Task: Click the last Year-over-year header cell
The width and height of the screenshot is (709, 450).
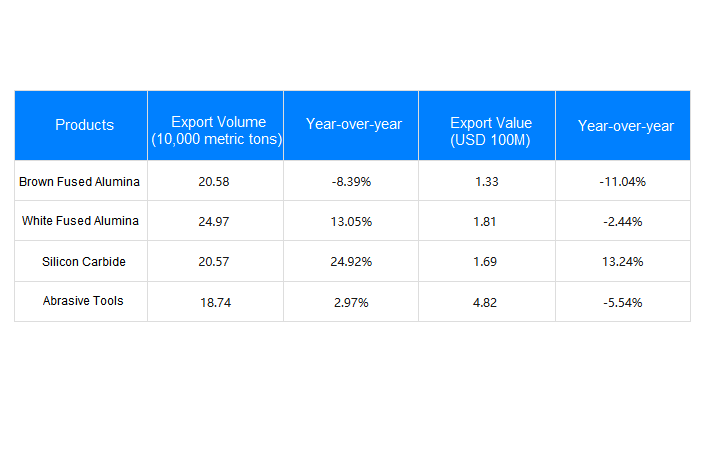Action: point(623,125)
